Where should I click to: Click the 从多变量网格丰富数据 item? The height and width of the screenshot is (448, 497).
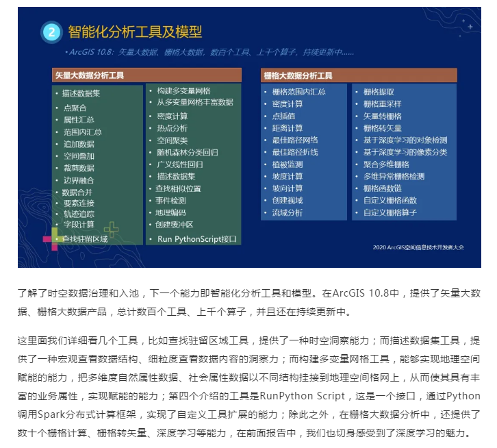click(x=195, y=102)
